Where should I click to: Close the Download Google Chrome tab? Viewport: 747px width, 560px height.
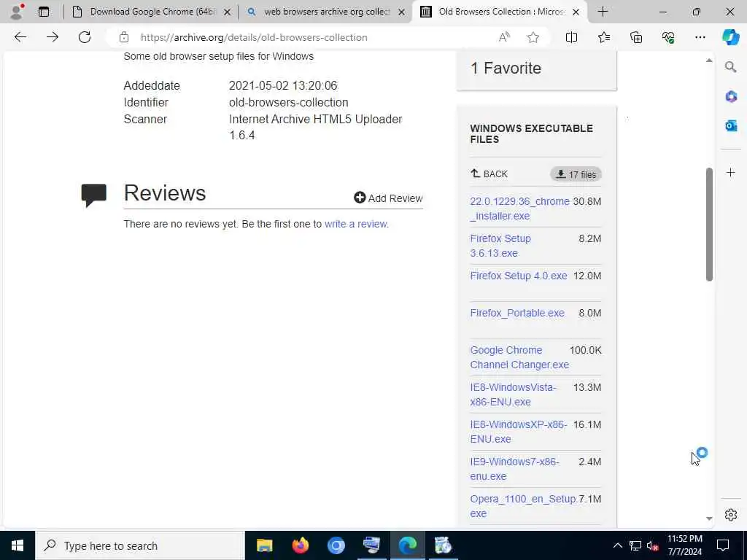tap(228, 12)
